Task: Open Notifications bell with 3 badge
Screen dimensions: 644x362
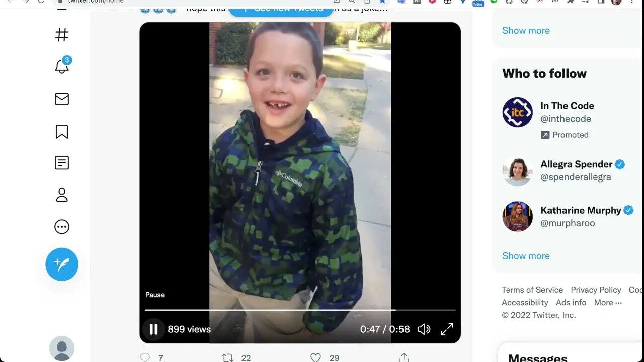Action: coord(62,66)
